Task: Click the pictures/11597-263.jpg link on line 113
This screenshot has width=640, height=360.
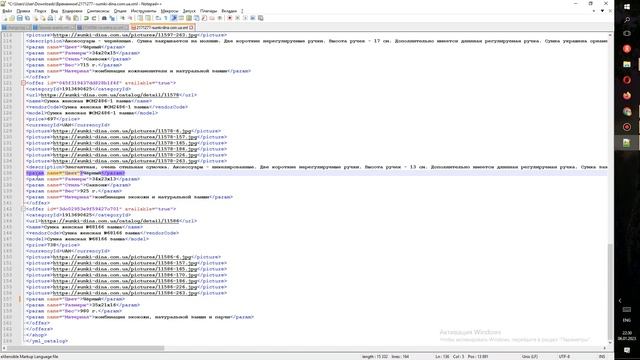Action: (125, 35)
